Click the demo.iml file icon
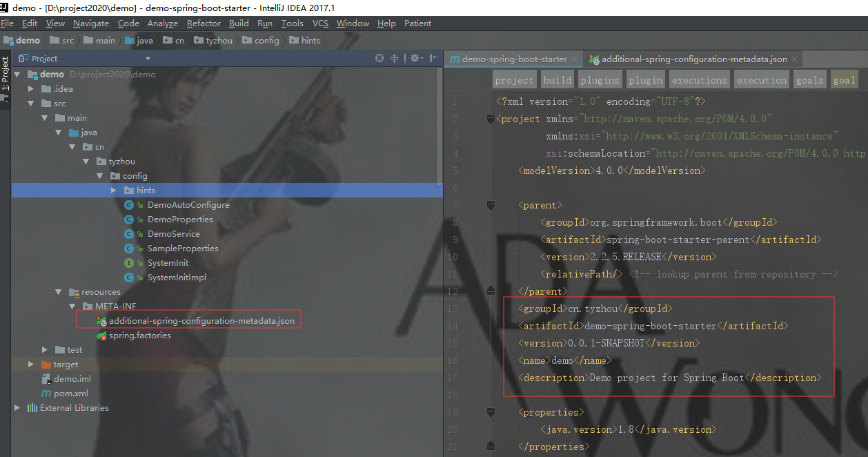Screen dimensions: 868x457 click(46, 379)
